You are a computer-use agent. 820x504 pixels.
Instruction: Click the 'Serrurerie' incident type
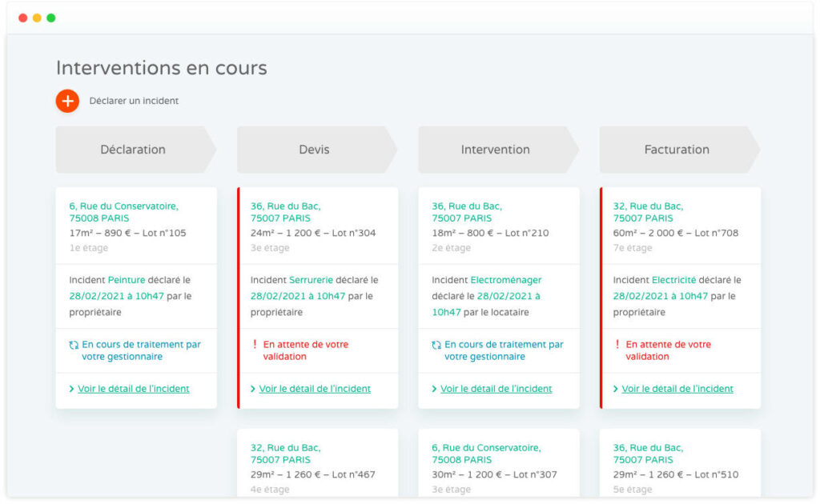click(312, 280)
